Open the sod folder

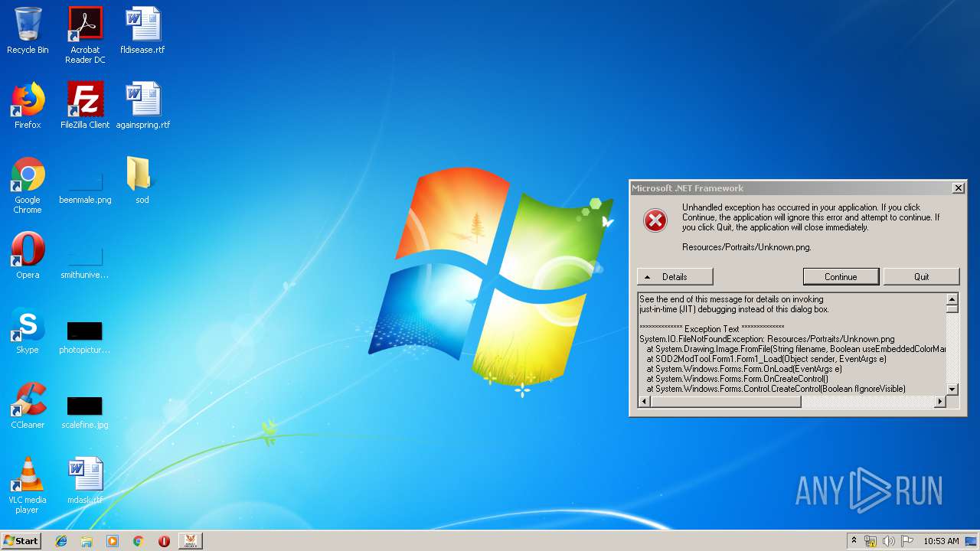[142, 181]
